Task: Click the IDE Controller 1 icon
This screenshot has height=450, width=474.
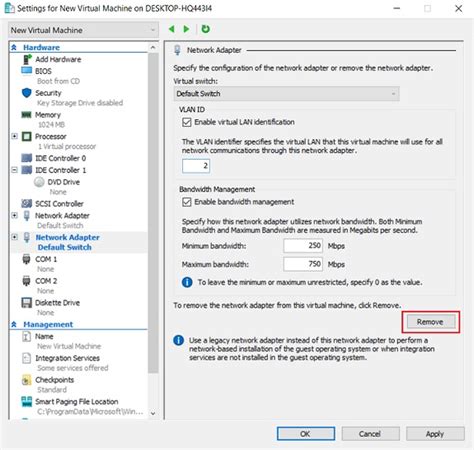Action: coord(27,170)
